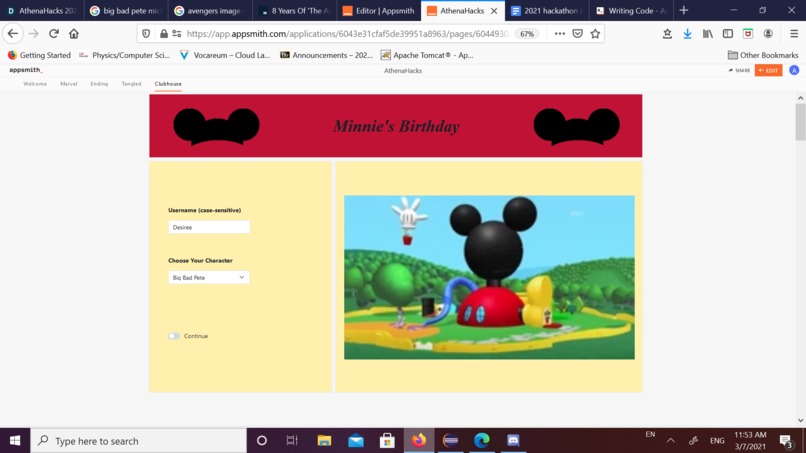Open the page actions three-dots menu
Viewport: 806px width, 453px height.
pos(559,33)
